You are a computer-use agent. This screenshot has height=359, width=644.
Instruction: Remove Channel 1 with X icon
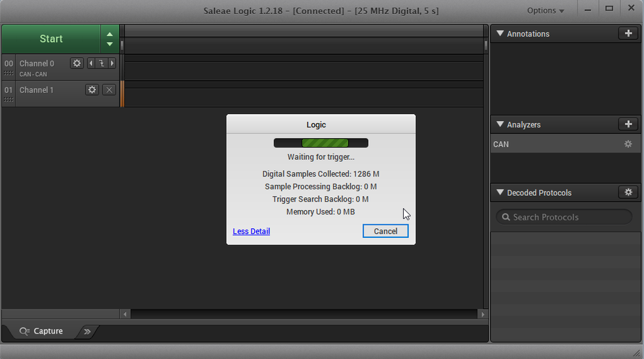click(109, 90)
